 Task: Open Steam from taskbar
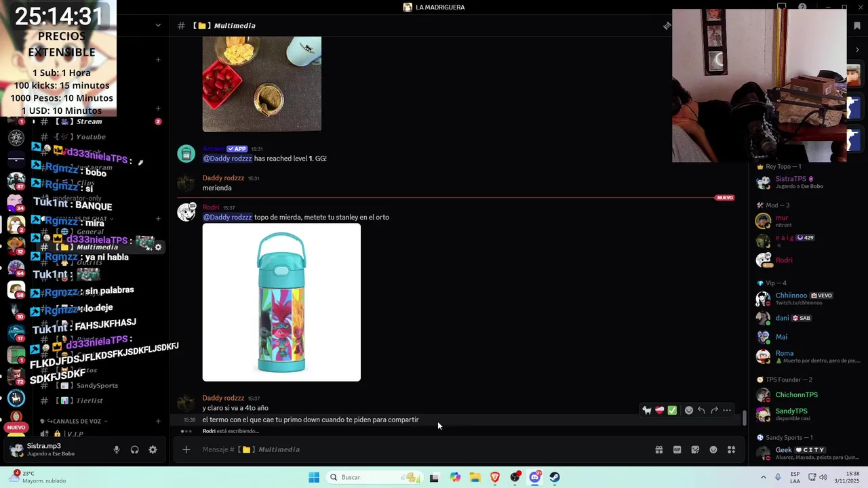pyautogui.click(x=555, y=477)
